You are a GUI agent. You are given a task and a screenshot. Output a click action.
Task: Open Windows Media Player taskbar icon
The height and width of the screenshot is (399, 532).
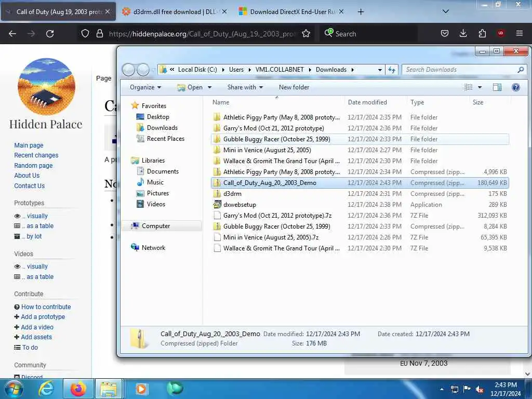tap(141, 389)
